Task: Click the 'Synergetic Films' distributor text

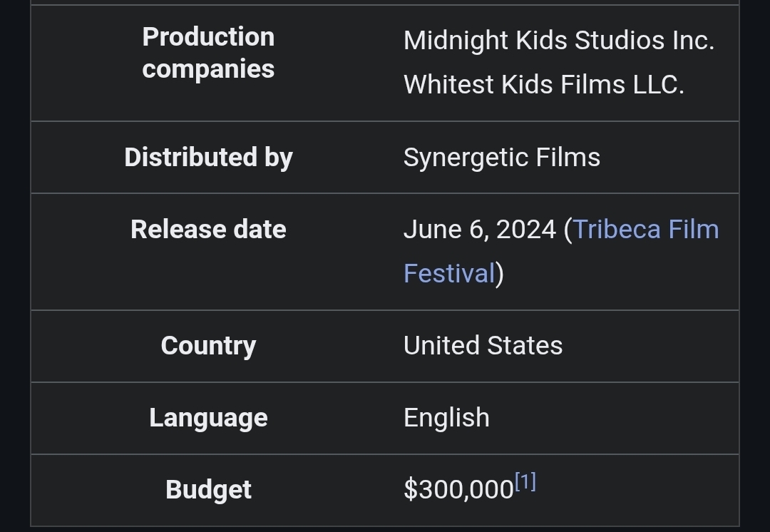Action: click(x=501, y=158)
